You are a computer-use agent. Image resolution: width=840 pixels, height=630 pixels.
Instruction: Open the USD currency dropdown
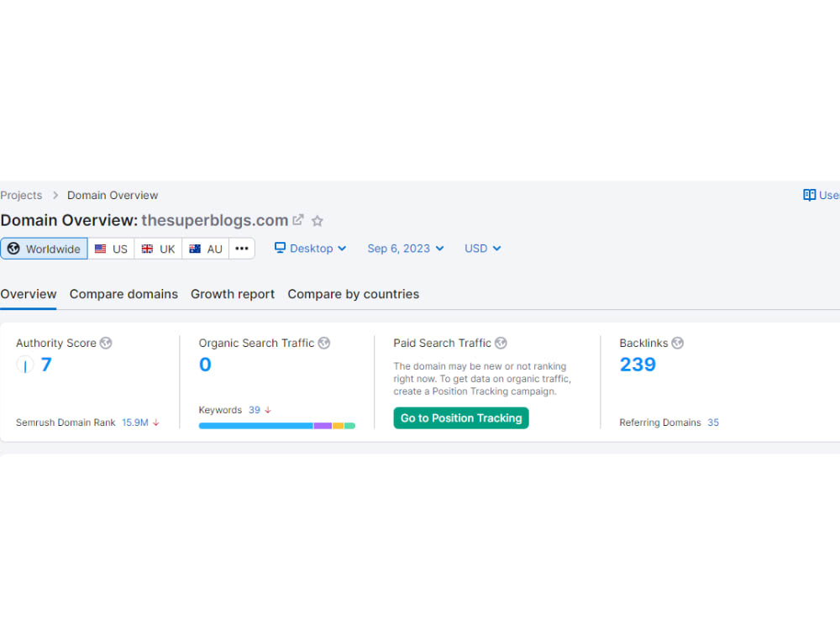483,249
